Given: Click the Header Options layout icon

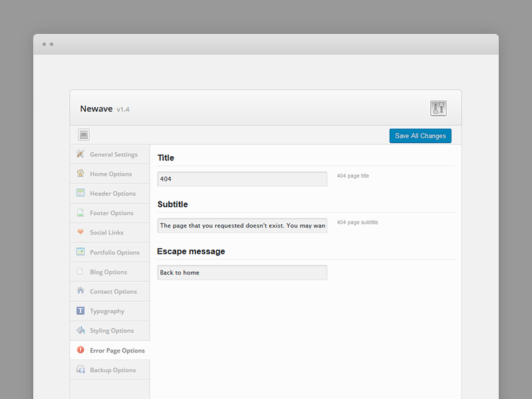Looking at the screenshot, I should (x=80, y=193).
